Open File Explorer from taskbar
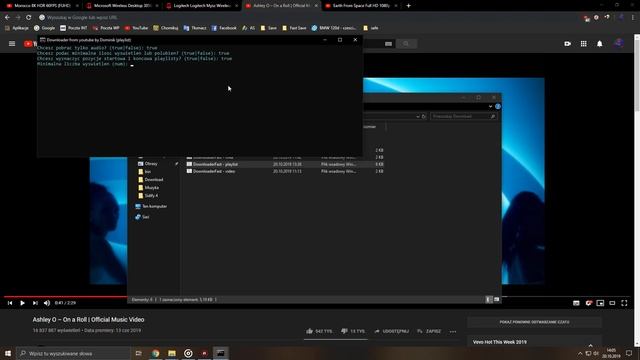The height and width of the screenshot is (360, 640). 172,353
